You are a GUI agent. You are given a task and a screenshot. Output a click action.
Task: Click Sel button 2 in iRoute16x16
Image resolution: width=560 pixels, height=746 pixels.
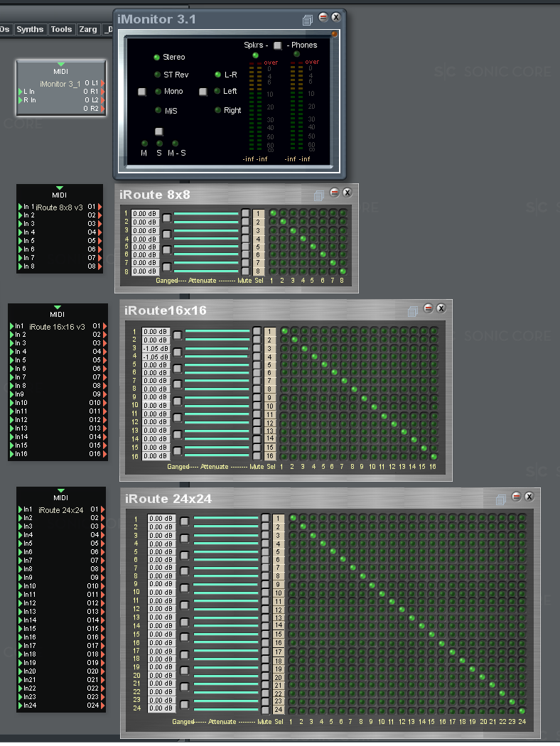tap(270, 340)
